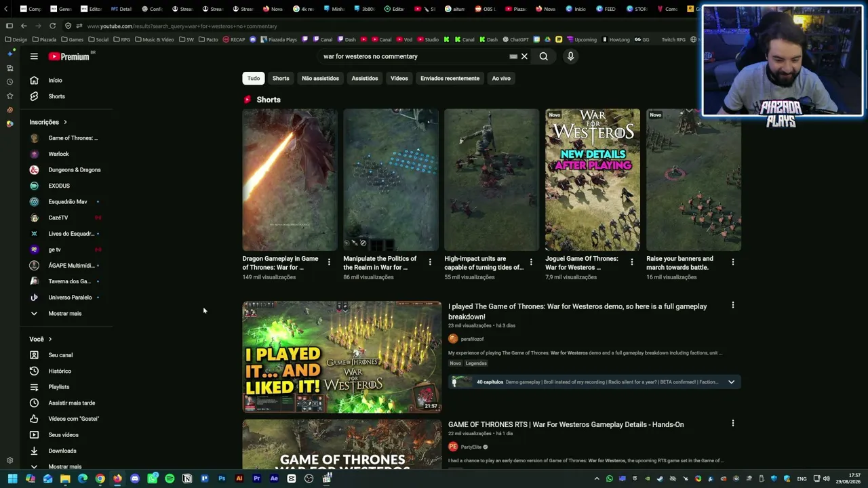Open Premiere Pro from the taskbar

[x=256, y=479]
